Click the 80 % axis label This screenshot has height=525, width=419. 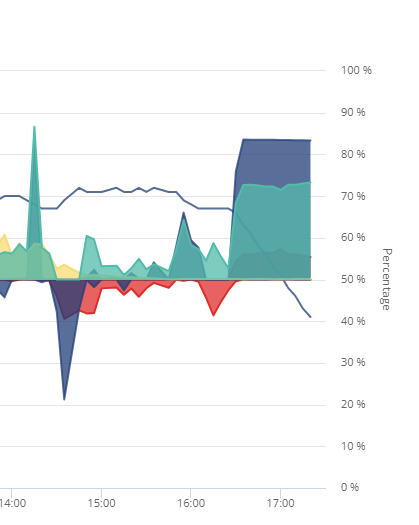point(353,154)
